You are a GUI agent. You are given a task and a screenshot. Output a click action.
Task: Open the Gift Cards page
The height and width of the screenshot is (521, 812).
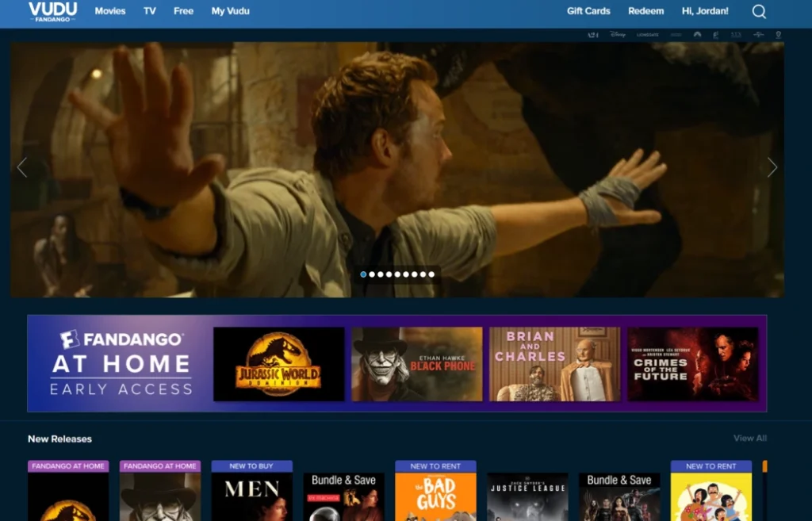(x=588, y=11)
